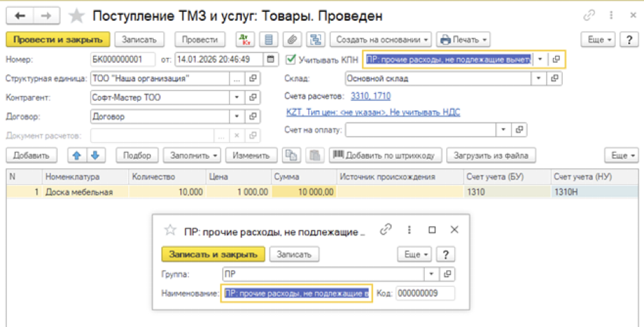Open the attached files paperclip icon

(x=293, y=40)
